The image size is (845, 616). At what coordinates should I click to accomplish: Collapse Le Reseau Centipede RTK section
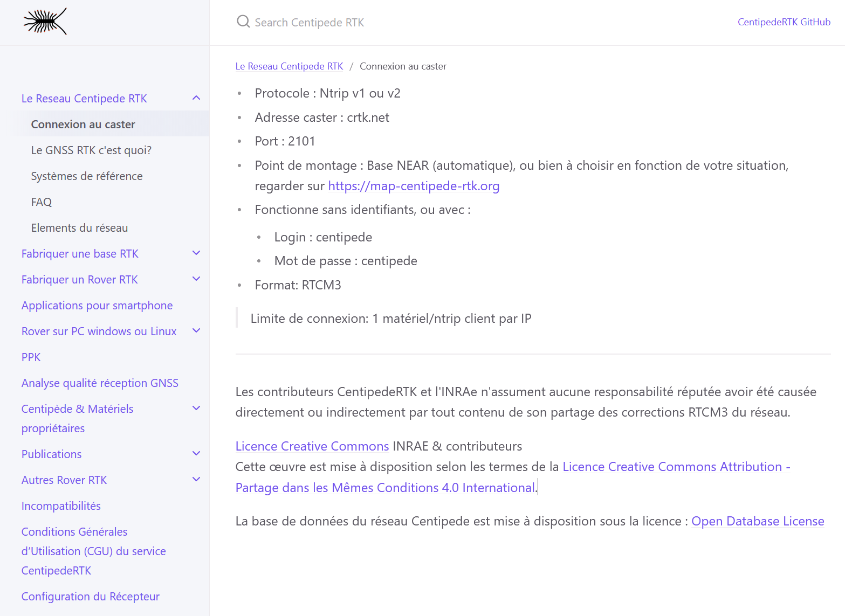[x=196, y=98]
